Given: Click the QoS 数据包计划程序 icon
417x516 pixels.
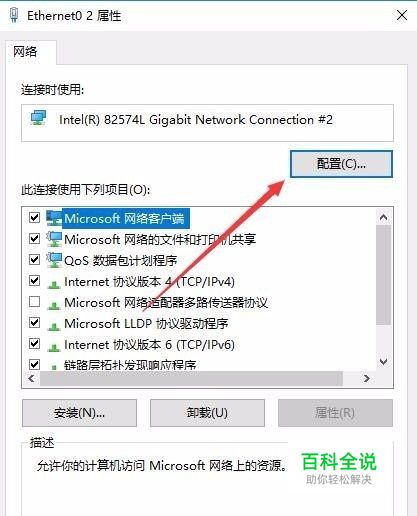Looking at the screenshot, I should pos(54,260).
